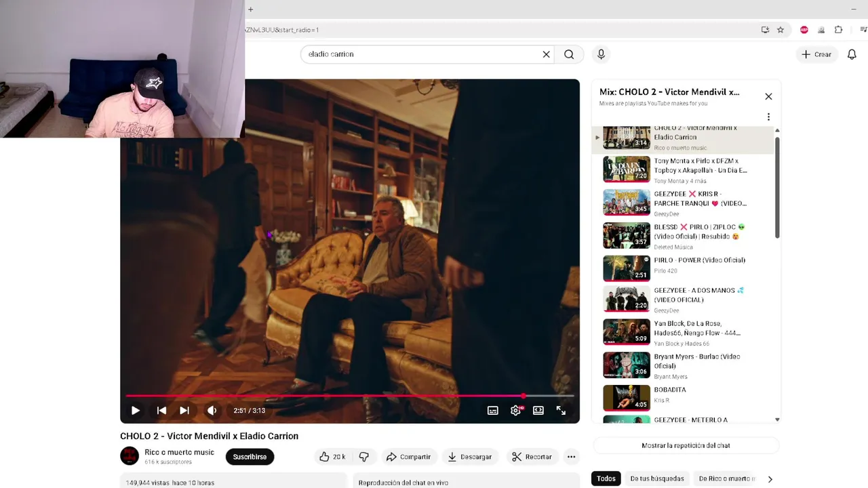This screenshot has width=868, height=488.
Task: Open the Crear menu
Action: [x=816, y=54]
